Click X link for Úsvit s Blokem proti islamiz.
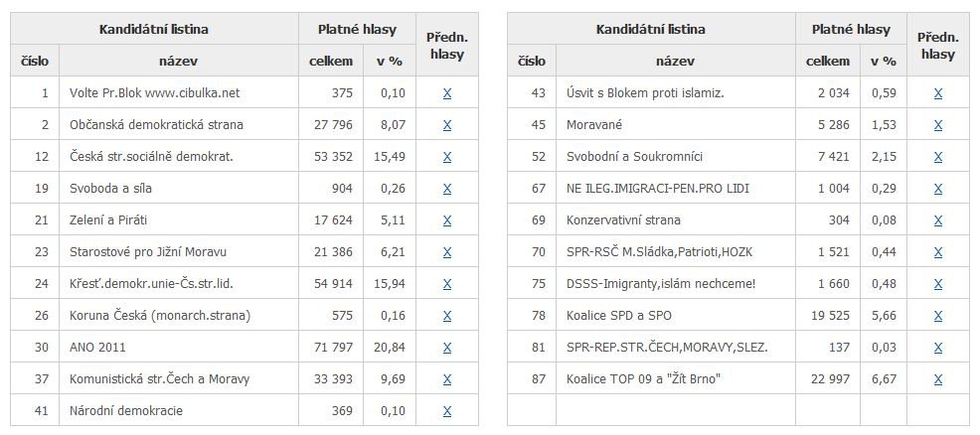The width and height of the screenshot is (980, 435). click(x=938, y=93)
